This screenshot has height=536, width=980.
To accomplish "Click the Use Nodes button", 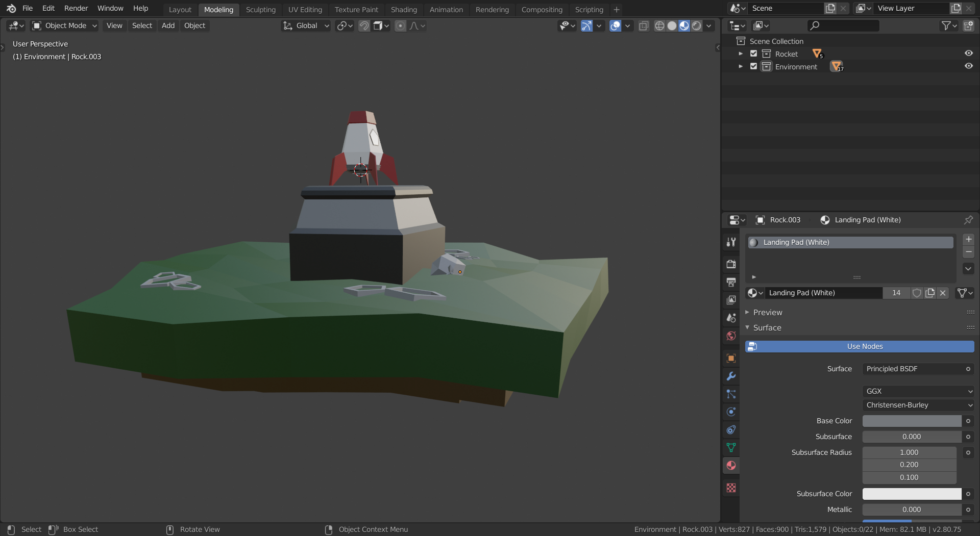I will [x=860, y=346].
